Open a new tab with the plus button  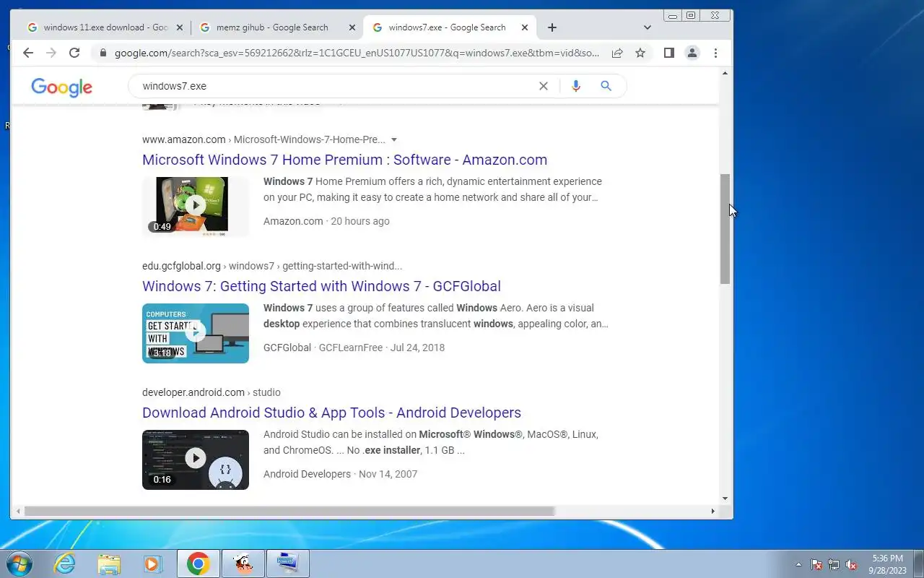552,27
